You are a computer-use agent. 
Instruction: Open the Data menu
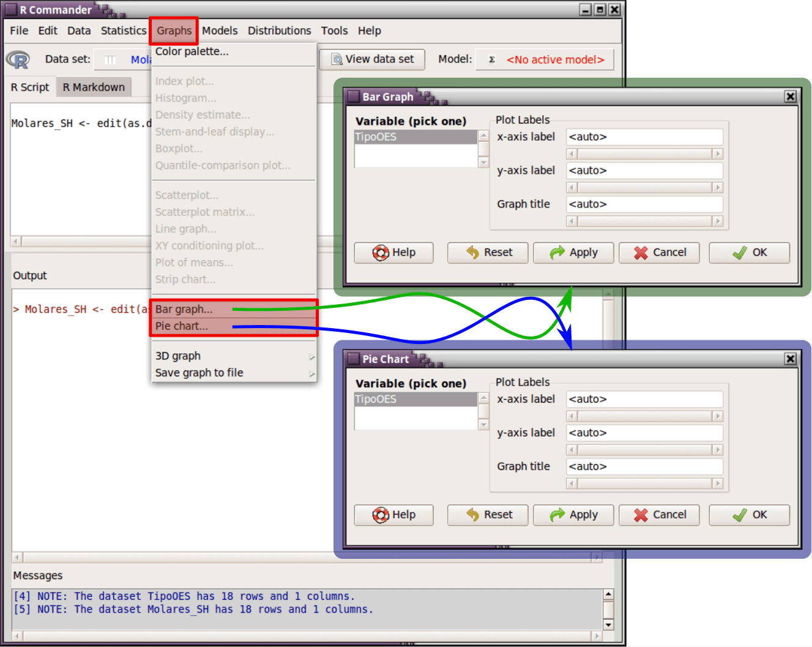tap(79, 31)
